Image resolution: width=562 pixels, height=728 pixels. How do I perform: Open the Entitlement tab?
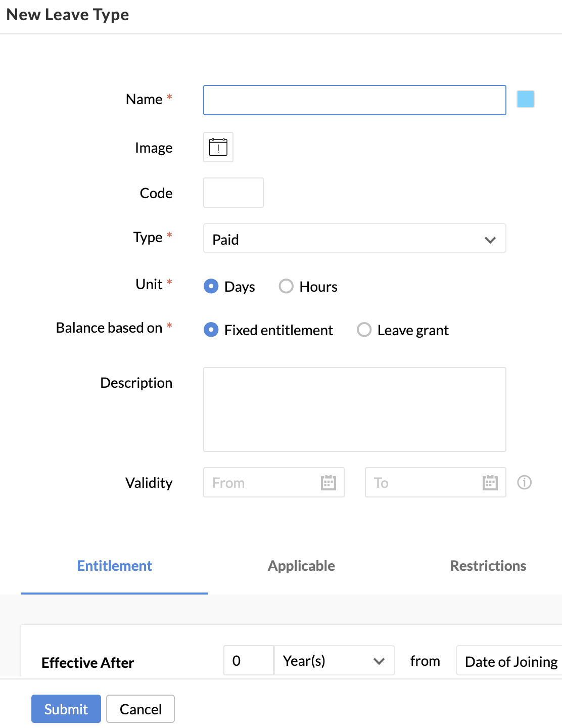115,566
